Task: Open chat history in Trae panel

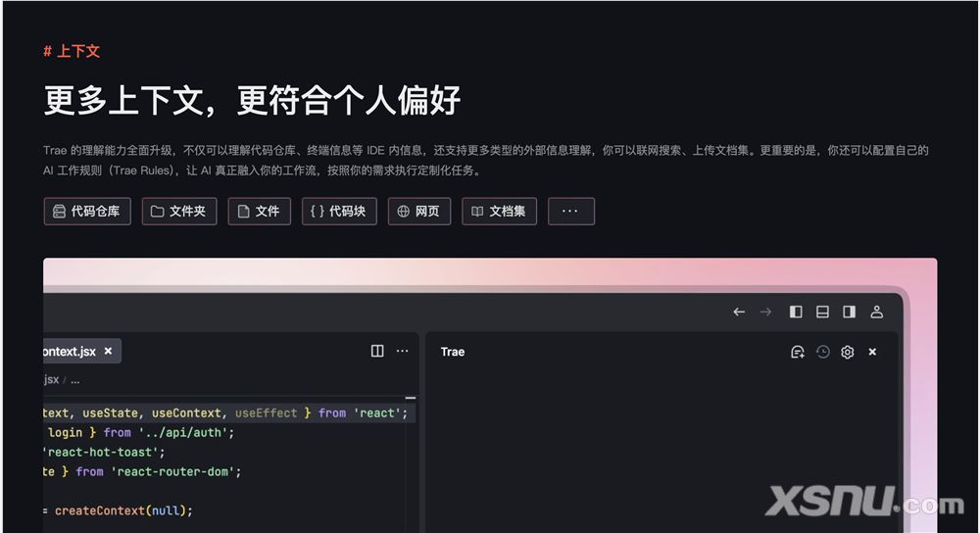Action: coord(822,352)
